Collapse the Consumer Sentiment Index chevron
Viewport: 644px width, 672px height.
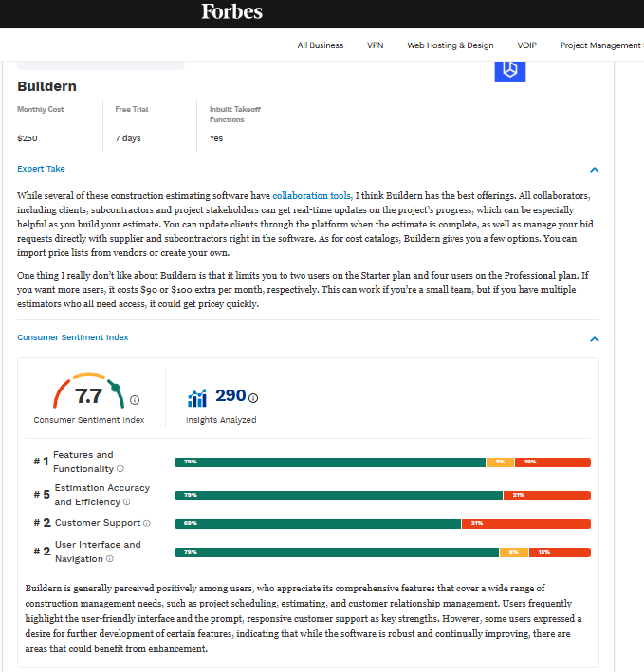(595, 338)
